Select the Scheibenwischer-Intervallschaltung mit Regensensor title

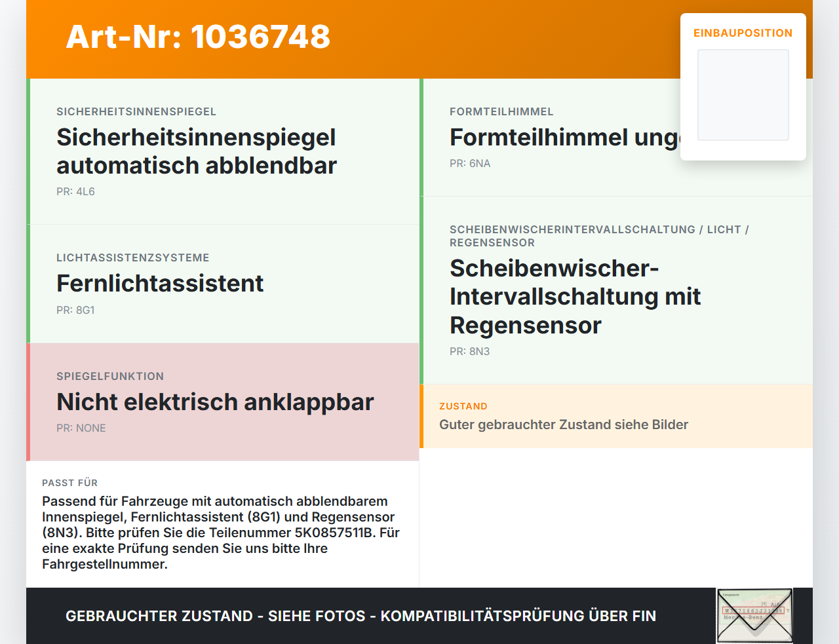click(x=575, y=297)
